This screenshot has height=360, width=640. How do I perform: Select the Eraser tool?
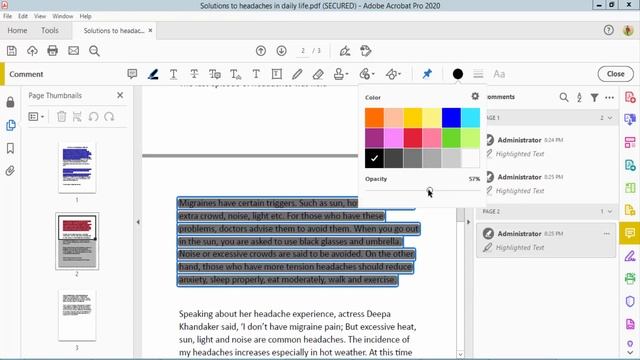point(318,74)
